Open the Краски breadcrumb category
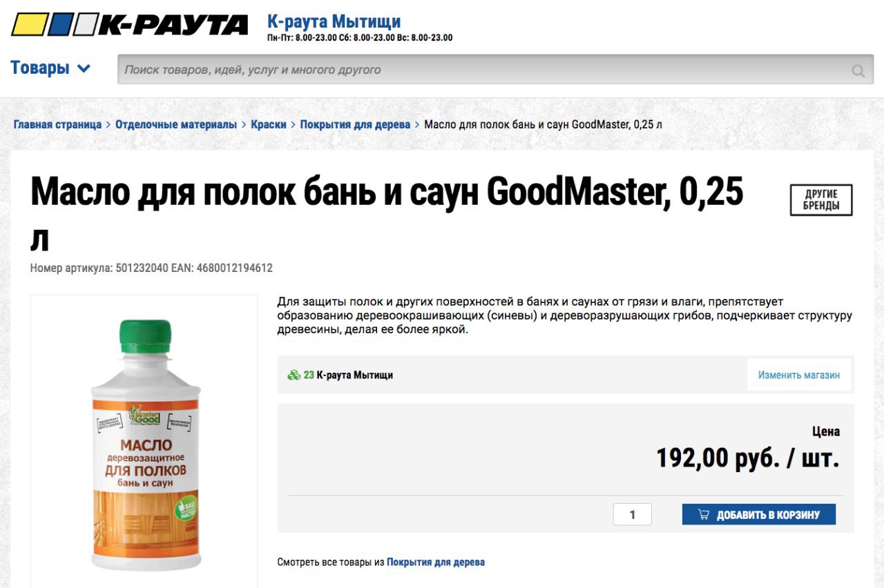 [269, 125]
